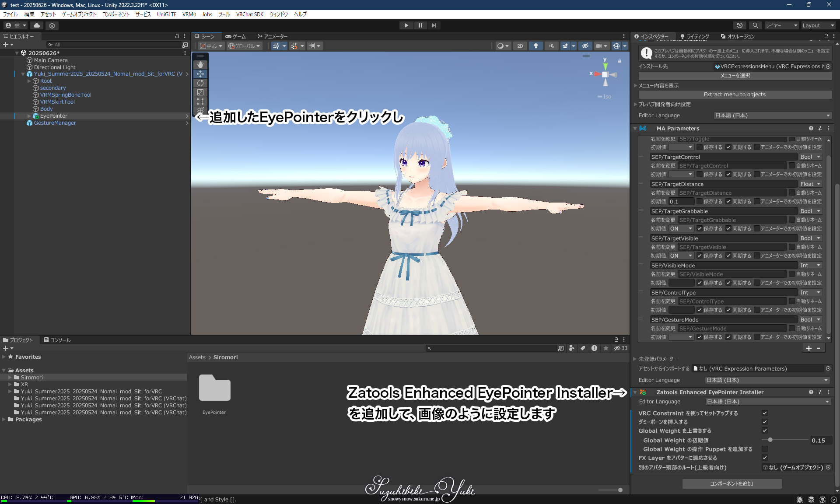Toggle 保存する for SEP/TargetGrabbable

pos(700,229)
